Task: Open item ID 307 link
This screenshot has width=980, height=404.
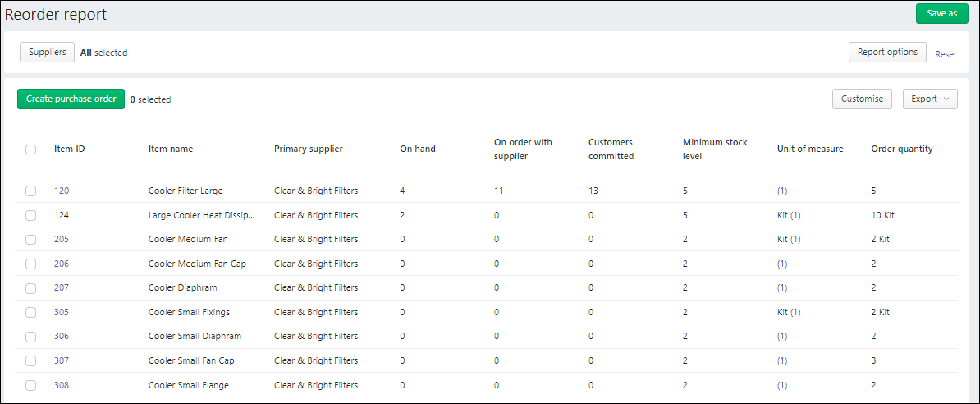Action: click(62, 360)
